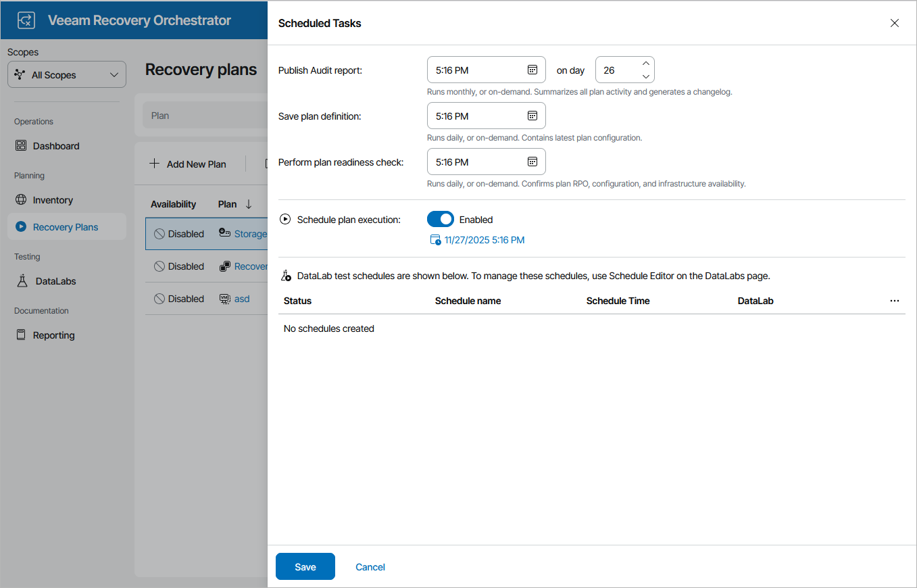The image size is (917, 588).
Task: Open the calendar picker for Save plan definition
Action: (x=534, y=116)
